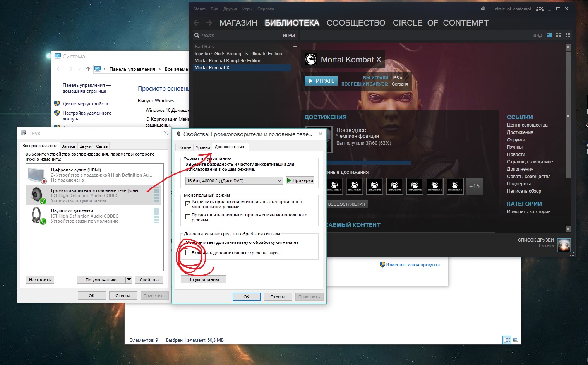Open the circle_of_contempt account menu
Screen dimensions: 588x365
(513, 9)
